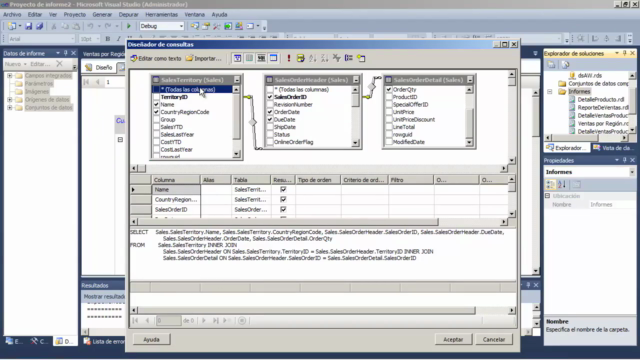This screenshot has height=360, width=640.
Task: Click the alphabetical sort icon in Propiedades
Action: click(562, 184)
